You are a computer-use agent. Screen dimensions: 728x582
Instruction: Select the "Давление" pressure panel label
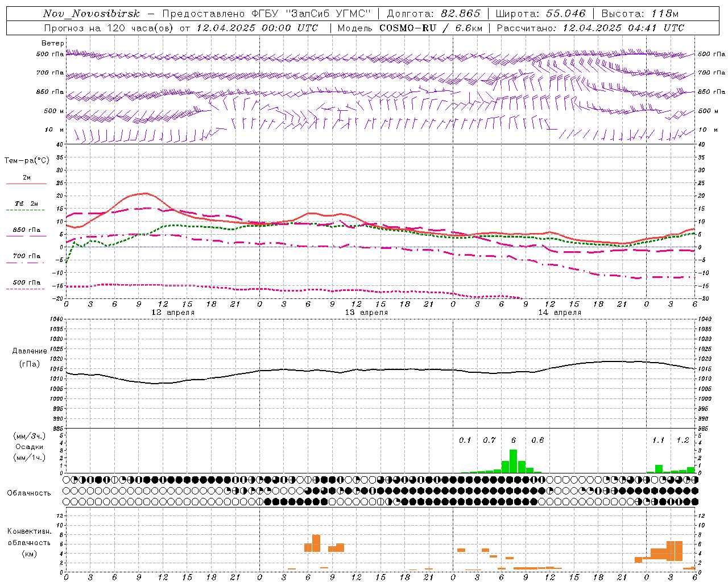tap(30, 351)
